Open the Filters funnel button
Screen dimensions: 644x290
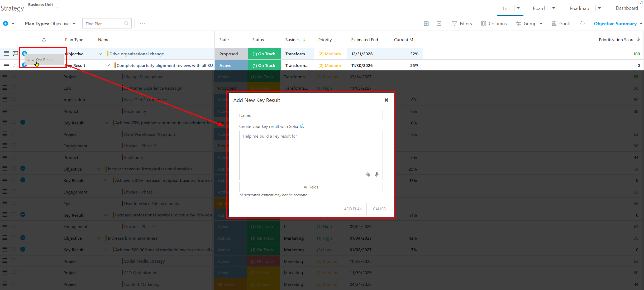pyautogui.click(x=462, y=24)
